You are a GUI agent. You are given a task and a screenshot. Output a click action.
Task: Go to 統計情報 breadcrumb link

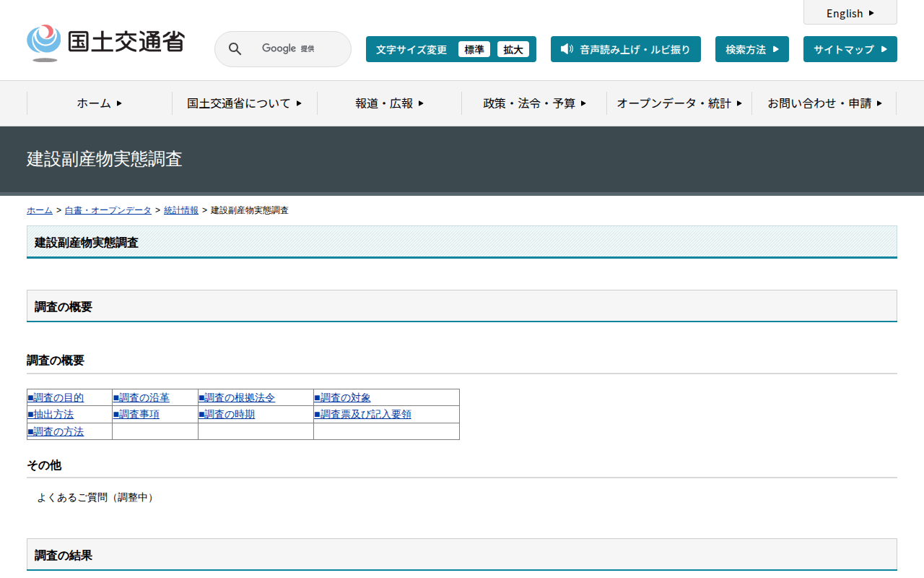[x=181, y=210]
